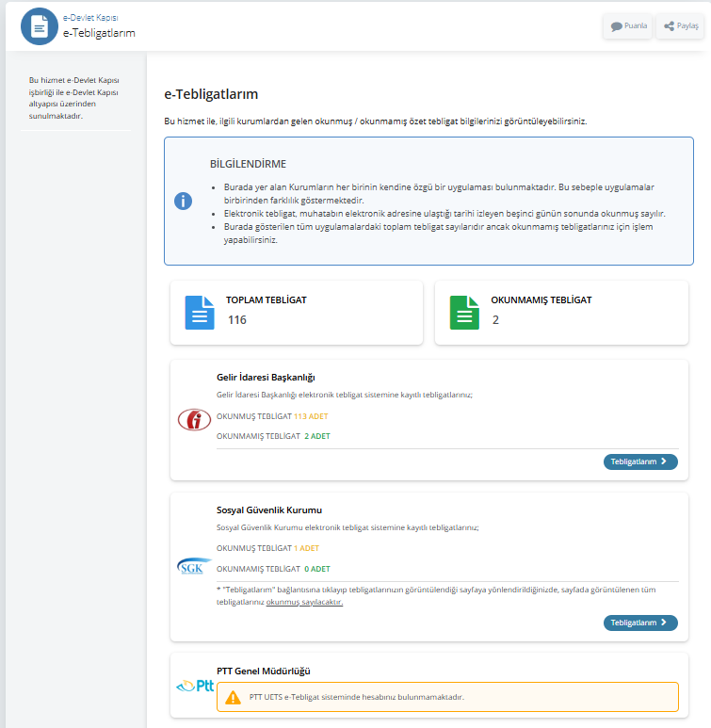Click the service description sentence under heading
This screenshot has width=711, height=728.
click(x=375, y=121)
